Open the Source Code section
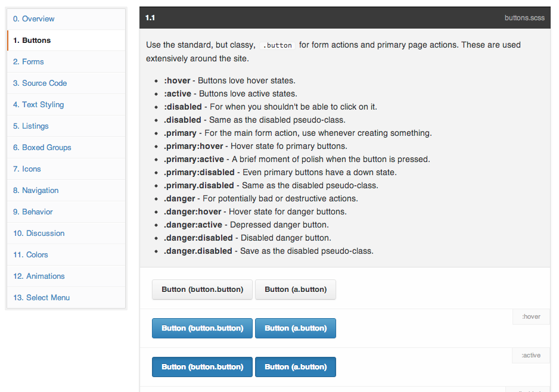 tap(40, 83)
